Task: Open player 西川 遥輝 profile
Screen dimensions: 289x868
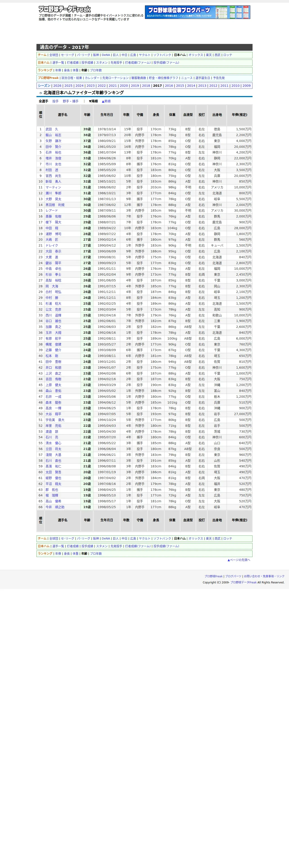Action: [x=54, y=315]
